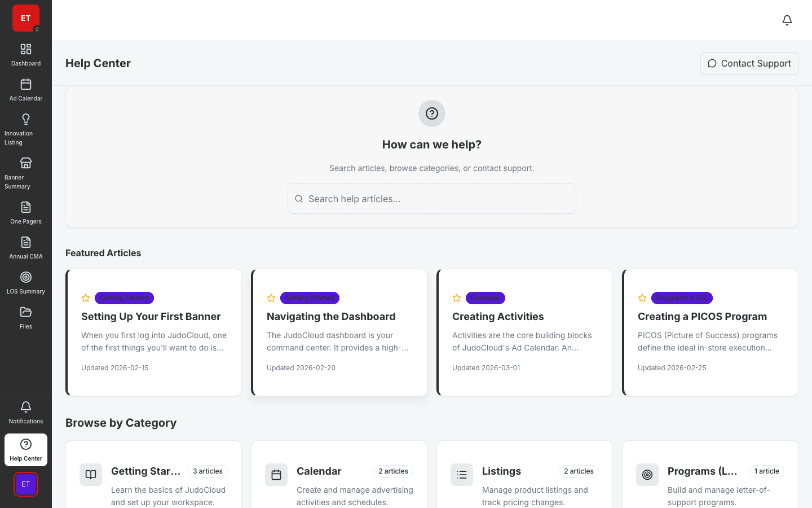The image size is (812, 508).
Task: Click star on Creating a PICOS Program
Action: (x=642, y=298)
